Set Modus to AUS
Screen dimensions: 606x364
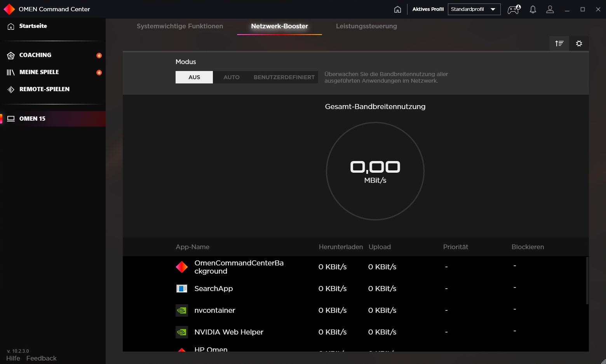pos(194,77)
